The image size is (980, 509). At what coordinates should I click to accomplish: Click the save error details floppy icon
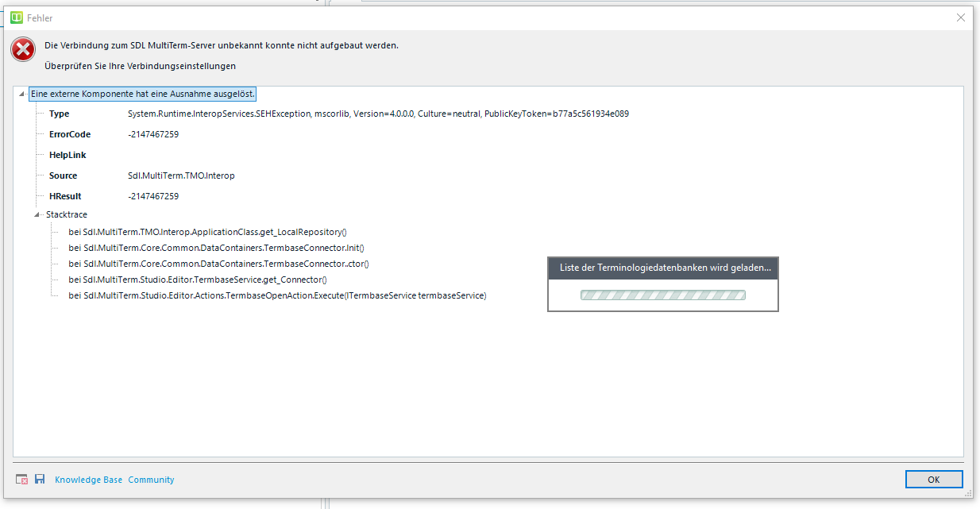pos(40,480)
